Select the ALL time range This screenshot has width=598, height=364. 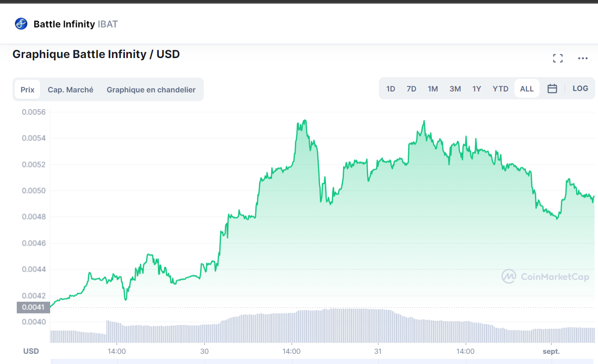click(527, 89)
